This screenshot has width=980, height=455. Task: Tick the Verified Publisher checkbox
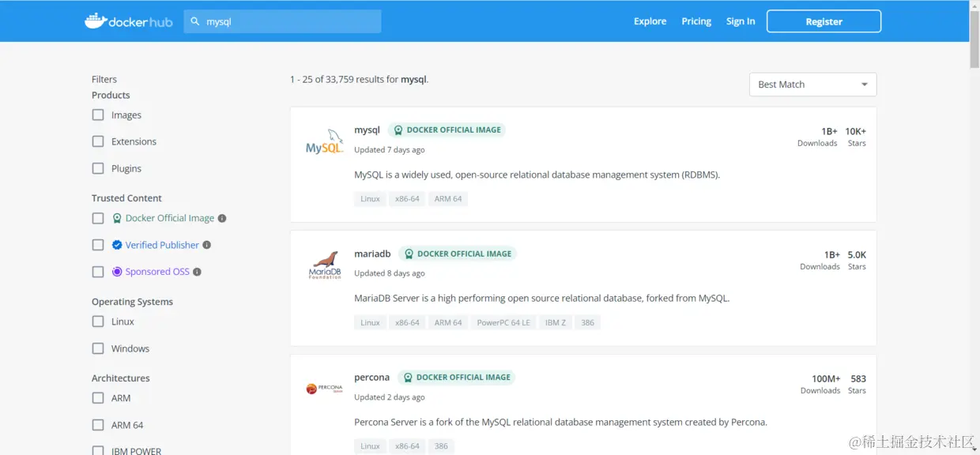point(98,245)
